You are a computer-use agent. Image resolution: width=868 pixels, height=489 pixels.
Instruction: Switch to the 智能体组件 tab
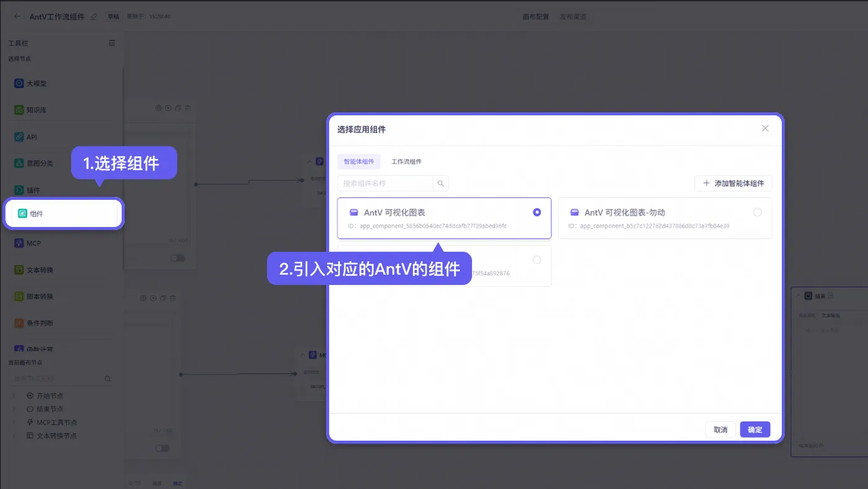(x=359, y=161)
